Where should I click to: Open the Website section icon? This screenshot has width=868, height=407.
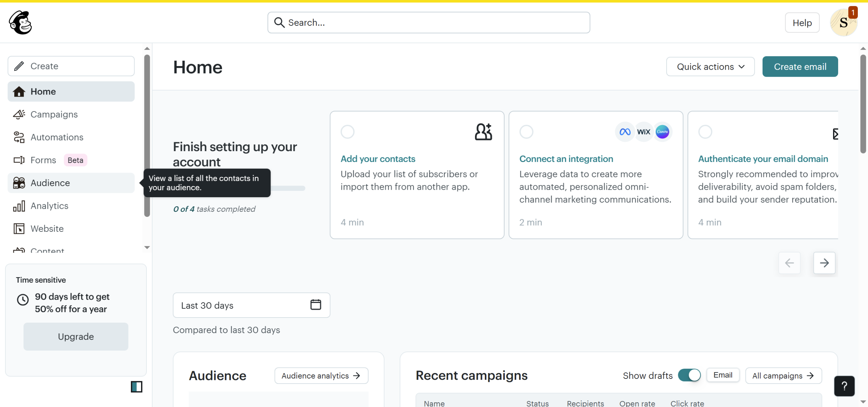19,229
